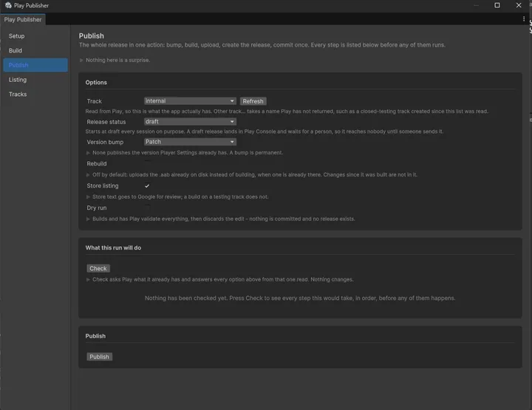Close the Play Publisher window

pos(519,5)
